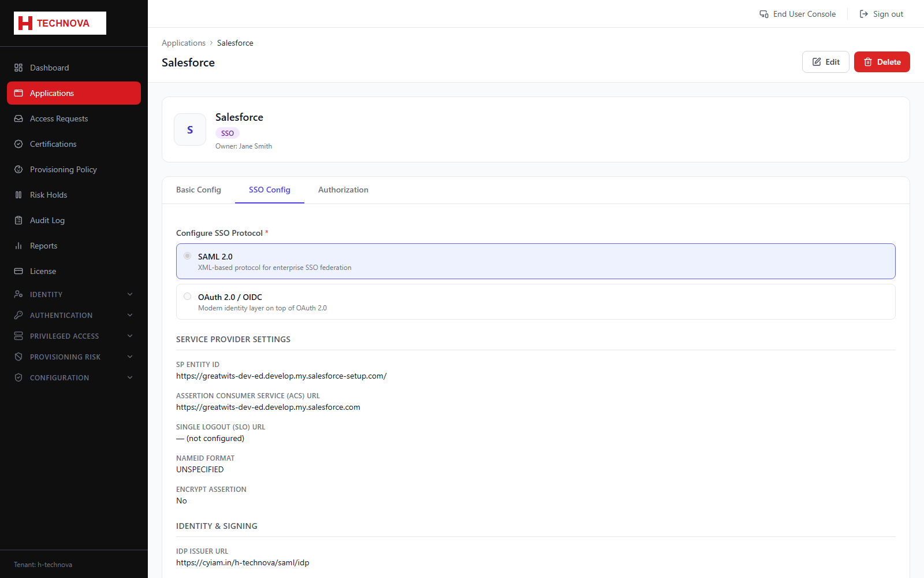Click the '— (not configured)' SLO value
The image size is (924, 578).
210,438
